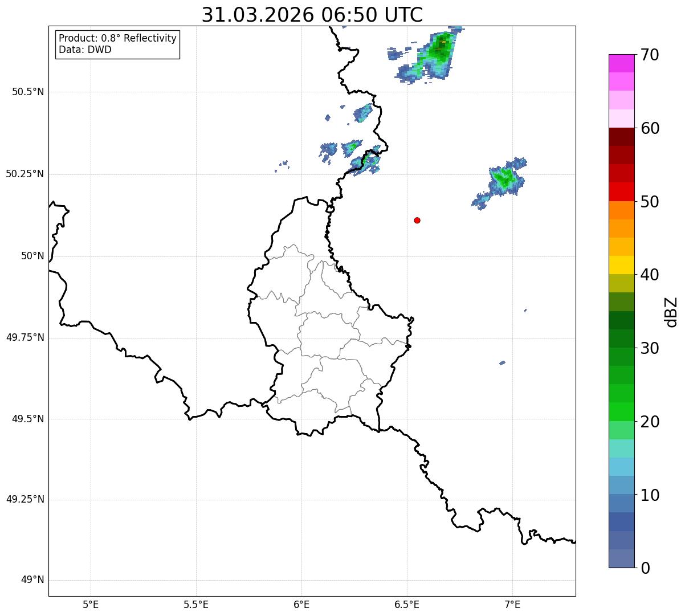Click the 0 tick label on colorbar
This screenshot has width=685, height=616.
pyautogui.click(x=641, y=568)
